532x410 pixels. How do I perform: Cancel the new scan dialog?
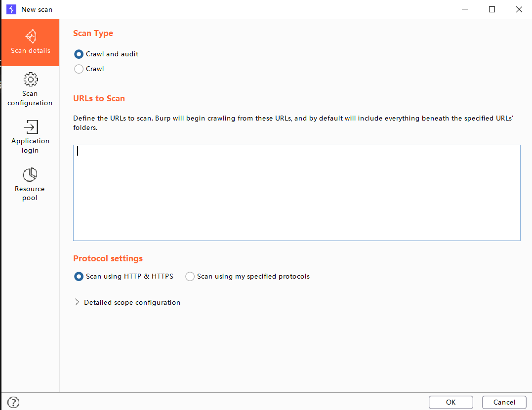point(504,402)
